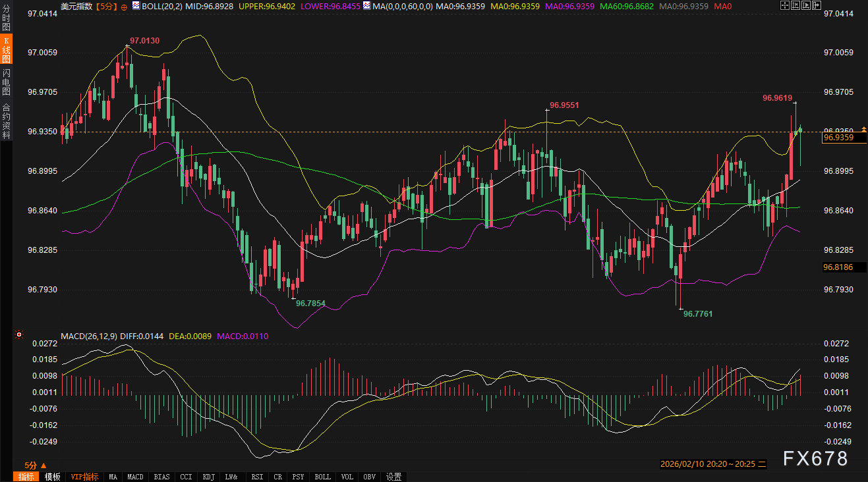Enable the KDJ indicator in bottom bar
Screen dimensions: 868x482
coord(209,477)
